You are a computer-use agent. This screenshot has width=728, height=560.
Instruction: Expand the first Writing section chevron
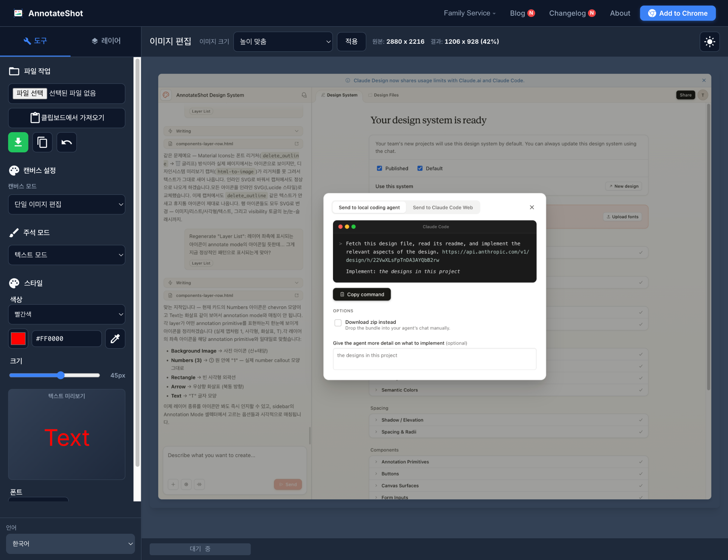[x=297, y=131]
